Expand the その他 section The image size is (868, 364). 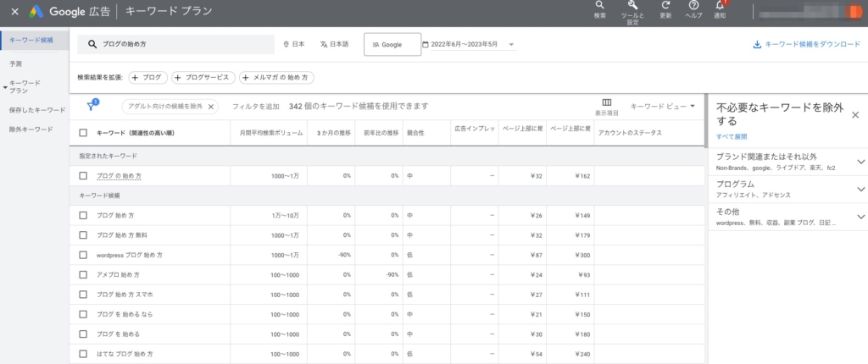861,217
